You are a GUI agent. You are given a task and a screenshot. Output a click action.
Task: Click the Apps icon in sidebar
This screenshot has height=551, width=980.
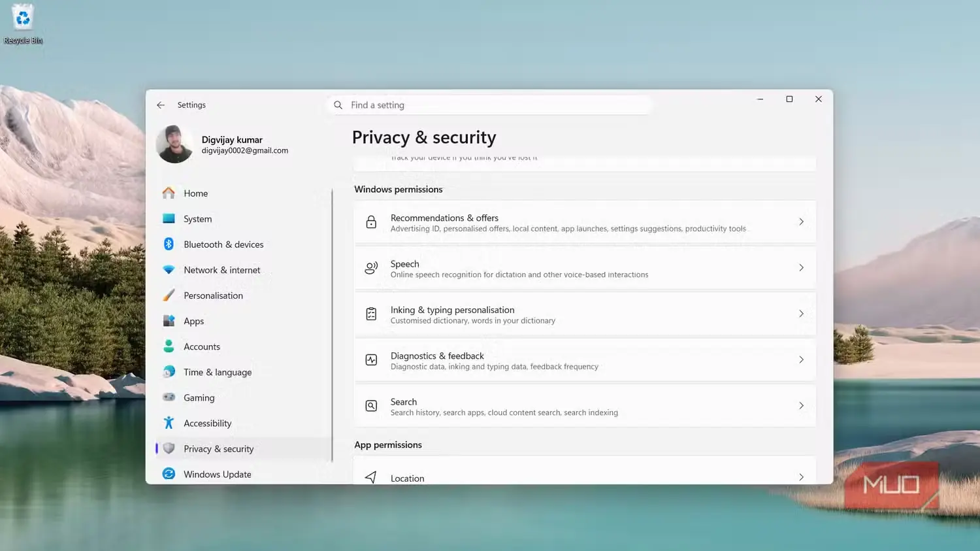169,321
